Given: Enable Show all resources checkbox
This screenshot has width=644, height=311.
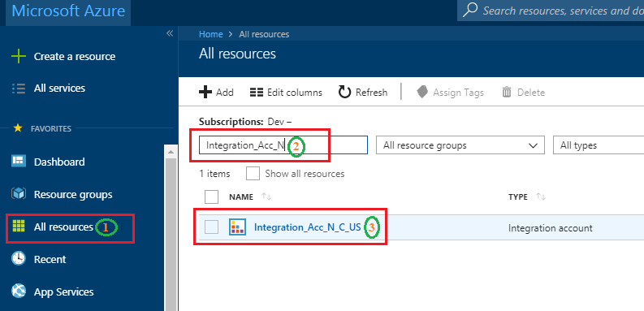Looking at the screenshot, I should click(253, 174).
